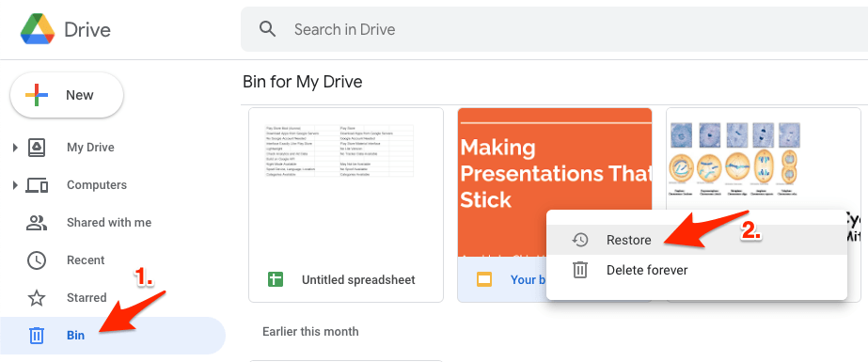Click the colorful plus icon in New
This screenshot has width=868, height=362.
click(37, 95)
